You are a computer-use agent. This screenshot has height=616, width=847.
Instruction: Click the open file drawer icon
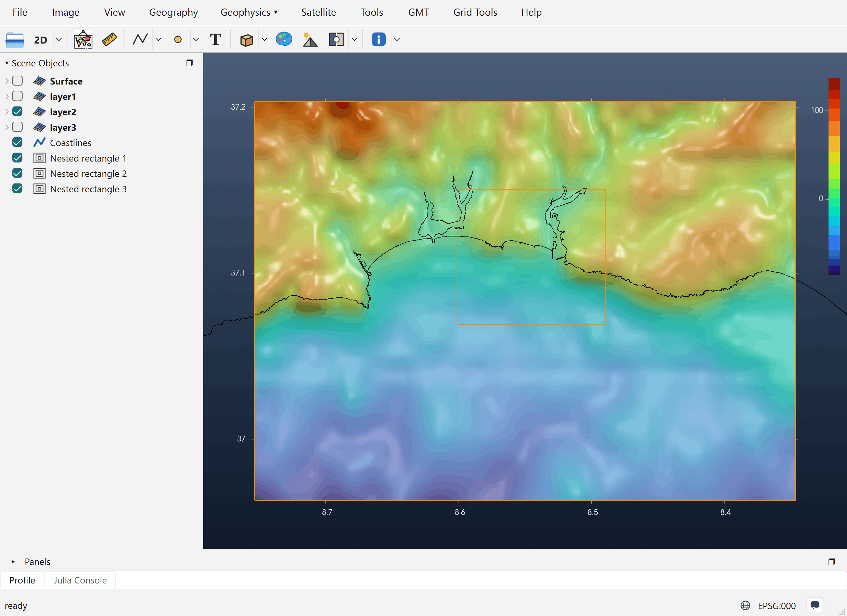click(15, 40)
